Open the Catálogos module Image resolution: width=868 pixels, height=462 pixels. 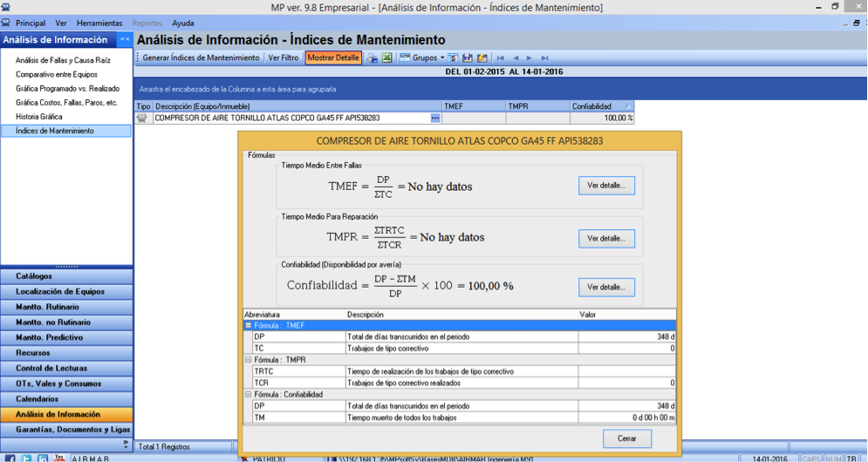point(66,276)
